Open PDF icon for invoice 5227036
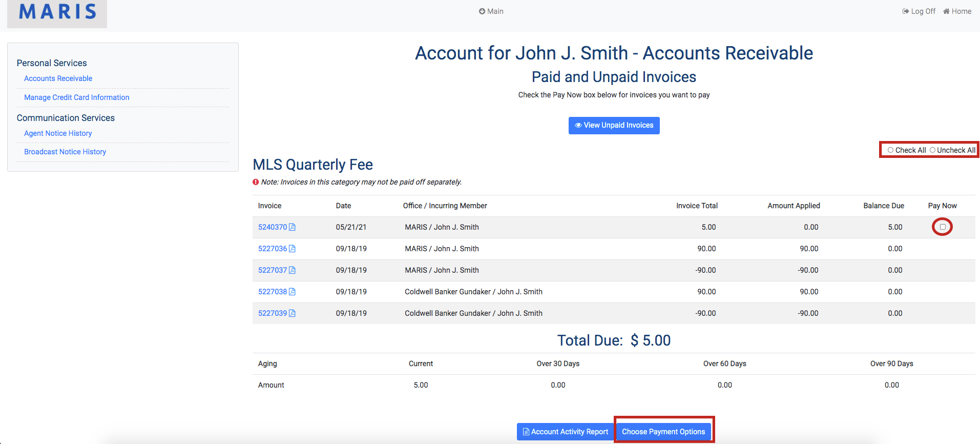The width and height of the screenshot is (980, 444). tap(292, 249)
